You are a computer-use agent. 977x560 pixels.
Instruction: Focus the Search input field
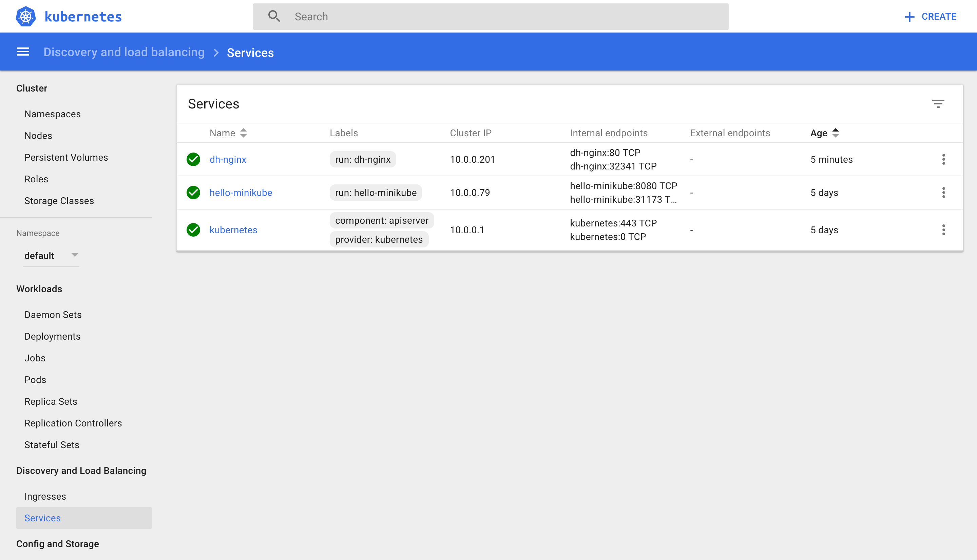[x=491, y=17]
